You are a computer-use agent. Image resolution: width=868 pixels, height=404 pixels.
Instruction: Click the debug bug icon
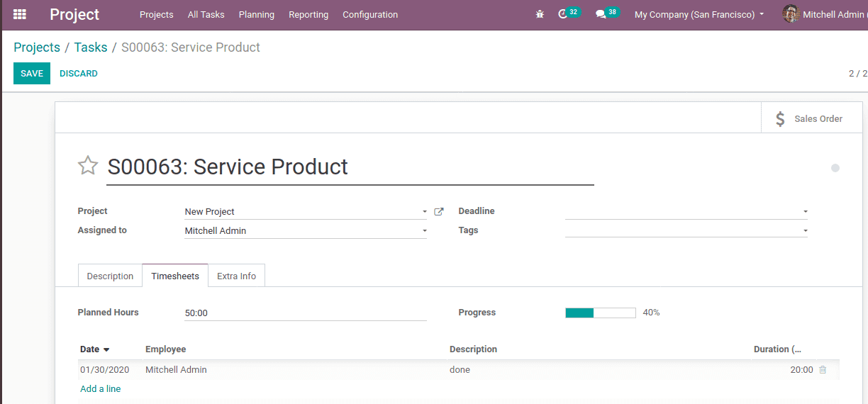tap(540, 14)
